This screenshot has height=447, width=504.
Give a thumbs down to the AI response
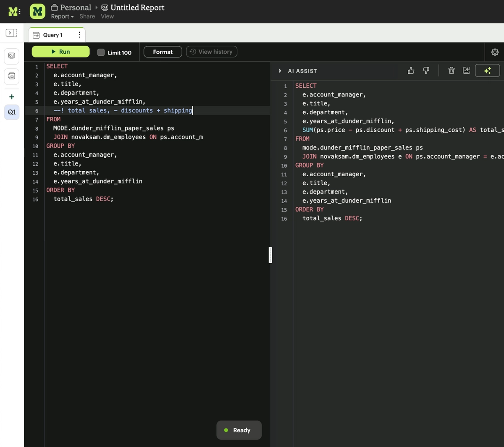(x=425, y=70)
